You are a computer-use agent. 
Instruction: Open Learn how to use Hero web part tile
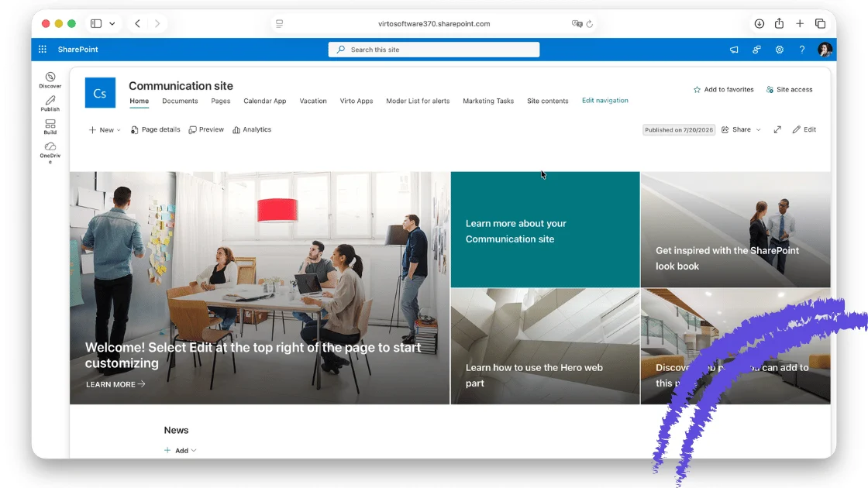[x=546, y=346]
